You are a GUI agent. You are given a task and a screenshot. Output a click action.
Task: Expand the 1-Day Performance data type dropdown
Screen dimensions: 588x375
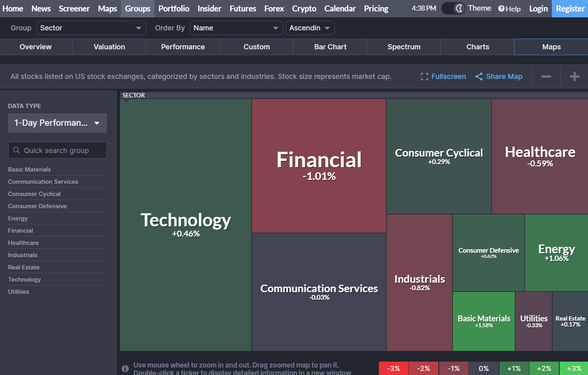58,123
